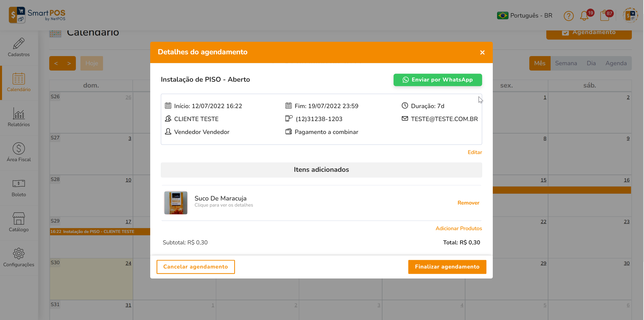This screenshot has width=644, height=320.
Task: Open the notifications bell icon
Action: (x=584, y=16)
